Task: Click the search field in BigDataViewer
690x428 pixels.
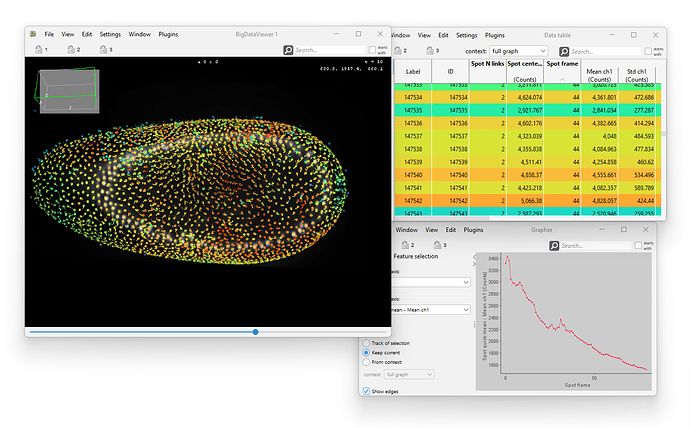Action: pos(330,50)
